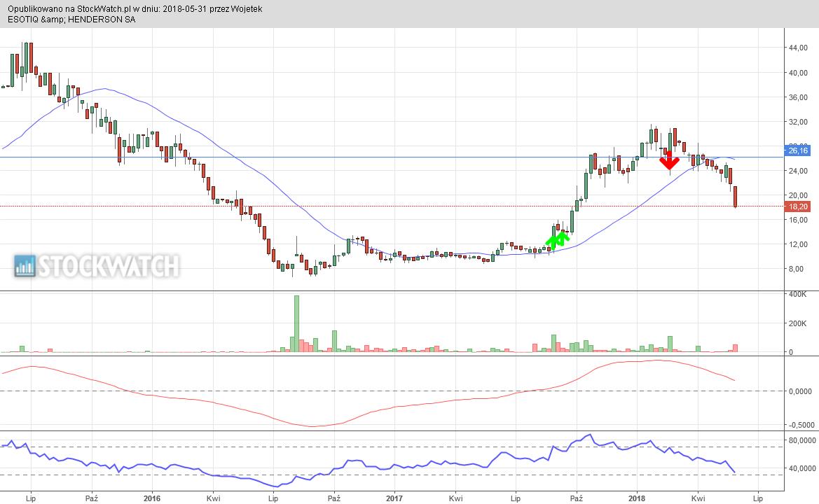
Task: Click the 2017 year label on time axis
Action: click(x=394, y=498)
